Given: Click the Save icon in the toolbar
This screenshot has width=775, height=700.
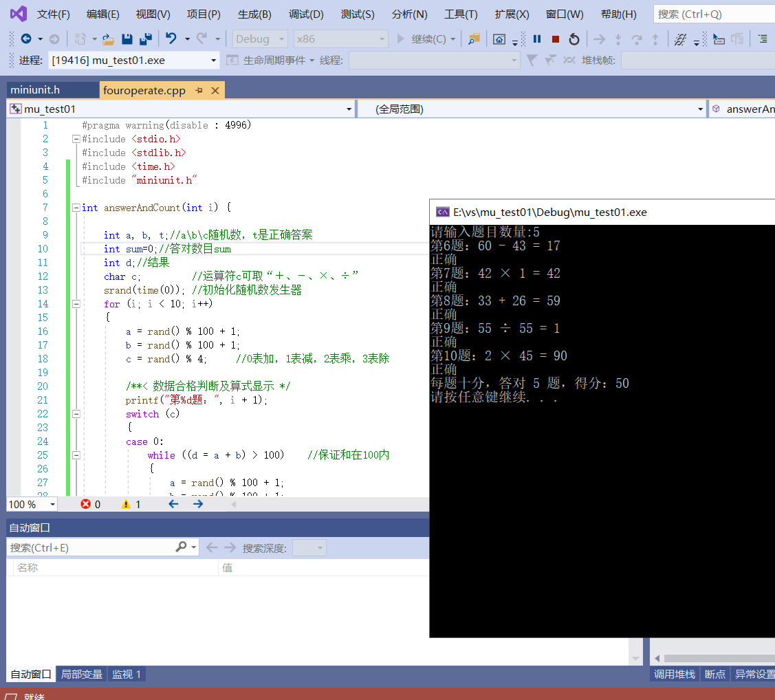Looking at the screenshot, I should pos(127,39).
